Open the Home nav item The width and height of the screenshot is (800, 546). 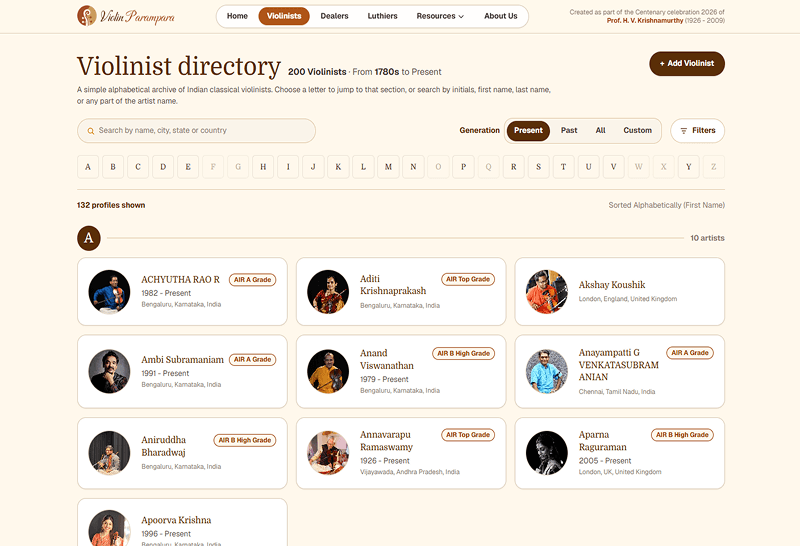pos(237,16)
